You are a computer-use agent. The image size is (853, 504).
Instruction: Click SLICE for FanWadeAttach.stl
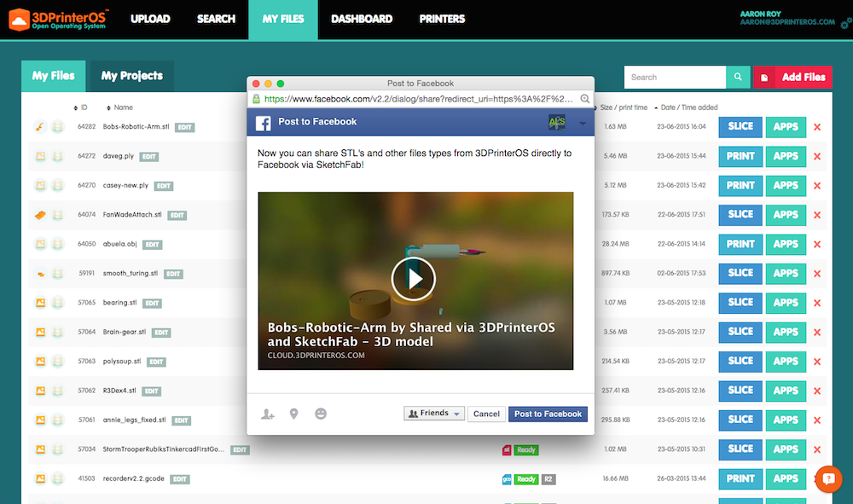[x=740, y=215]
